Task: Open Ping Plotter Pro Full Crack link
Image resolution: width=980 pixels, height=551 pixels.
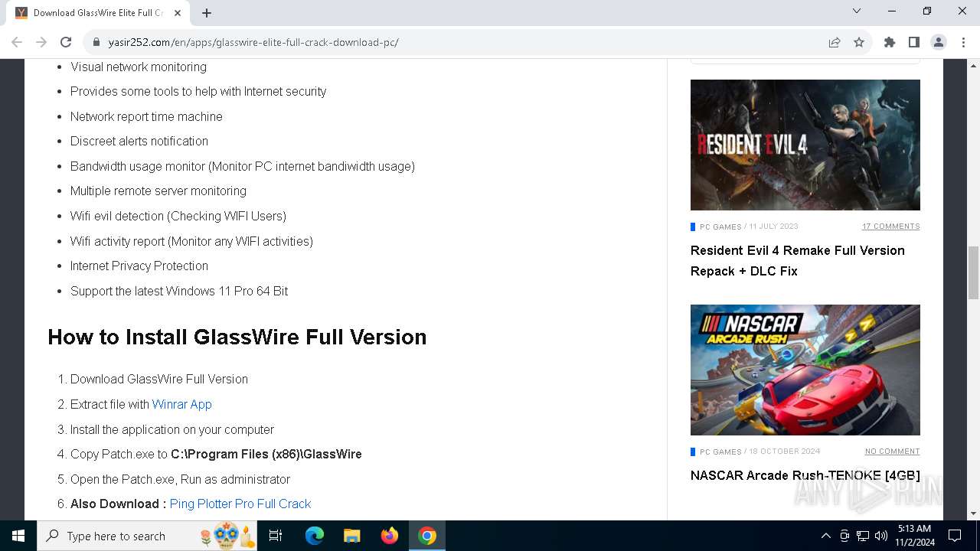Action: click(240, 504)
